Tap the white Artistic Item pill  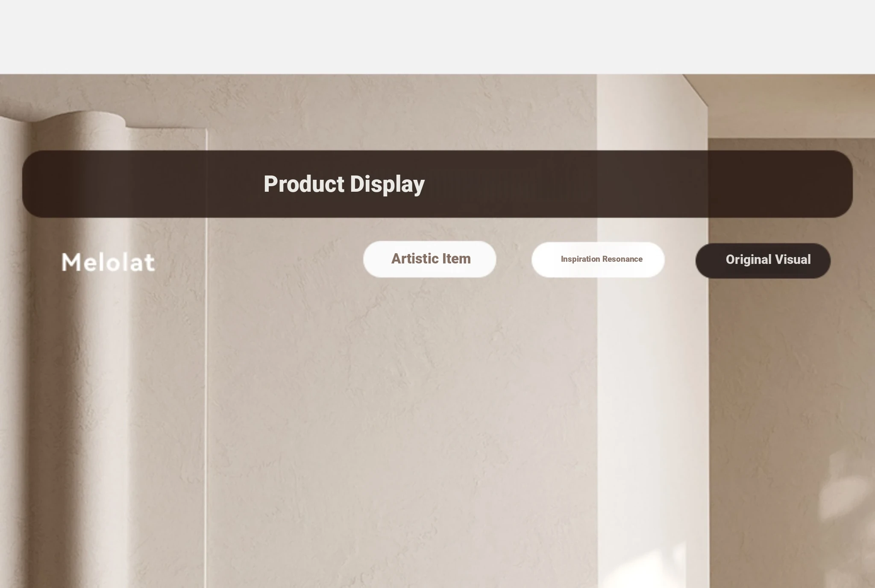pos(429,259)
